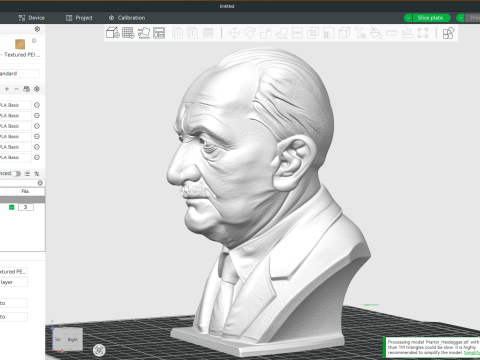This screenshot has height=360, width=480.
Task: Open the Standard printer preset dropdown
Action: coord(19,74)
